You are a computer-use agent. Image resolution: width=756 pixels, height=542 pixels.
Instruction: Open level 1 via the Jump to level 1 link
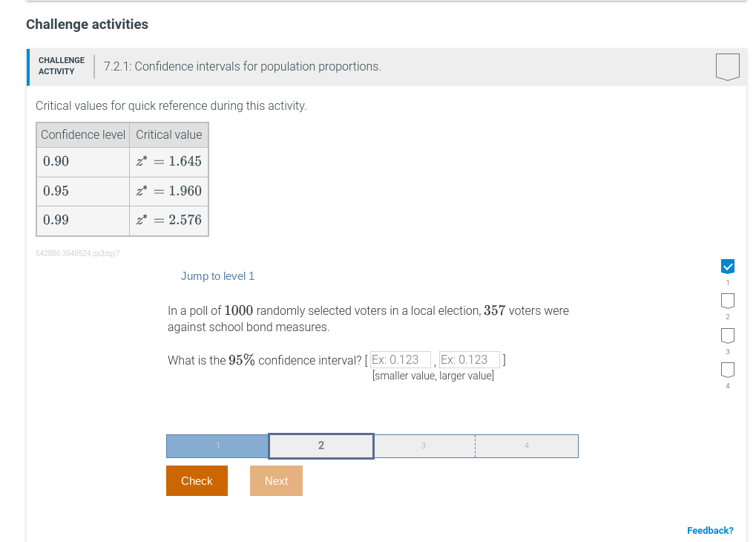(x=217, y=275)
